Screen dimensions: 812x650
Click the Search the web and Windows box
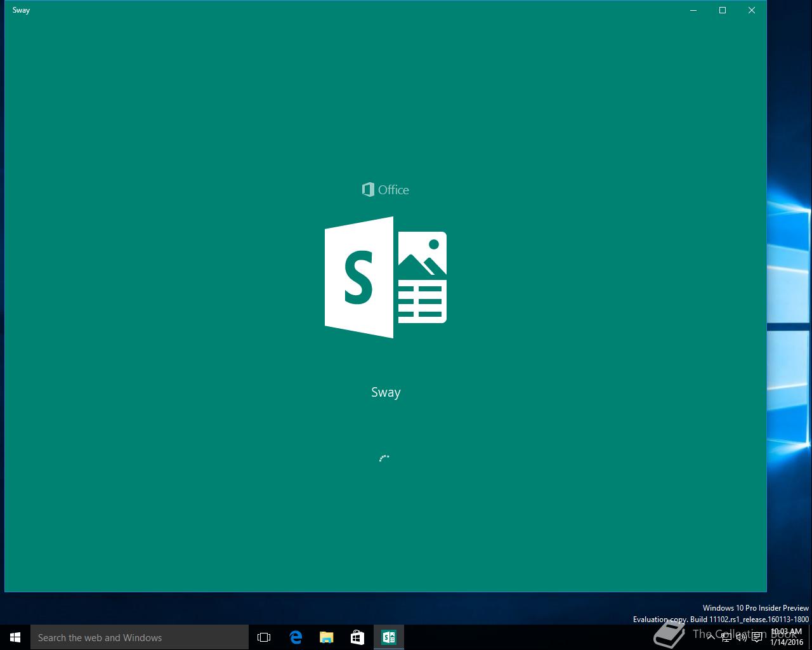click(140, 637)
